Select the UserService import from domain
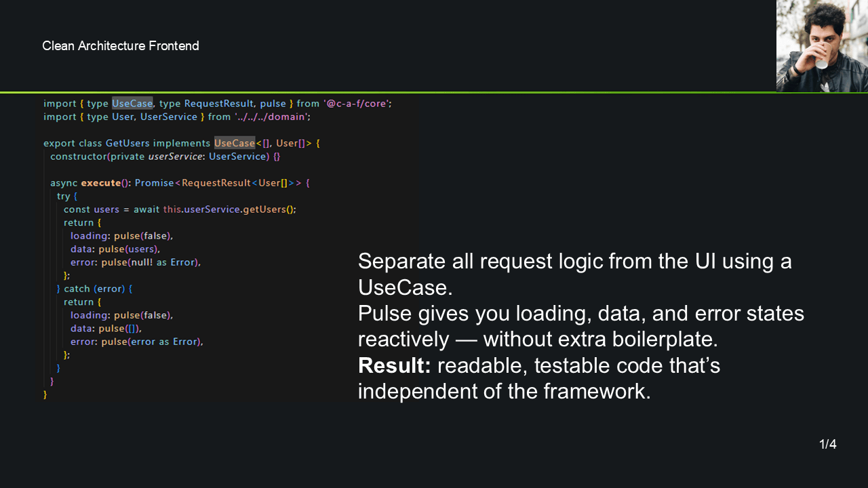The height and width of the screenshot is (488, 868). [x=169, y=117]
